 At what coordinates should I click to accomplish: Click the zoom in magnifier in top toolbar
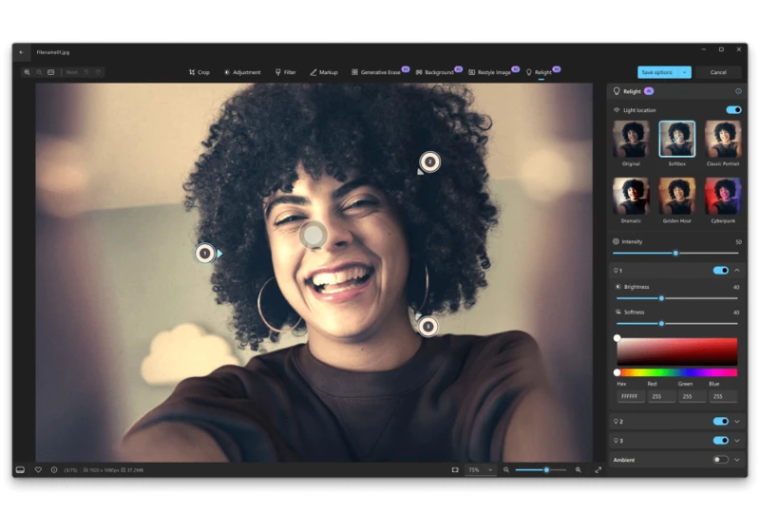pos(28,72)
